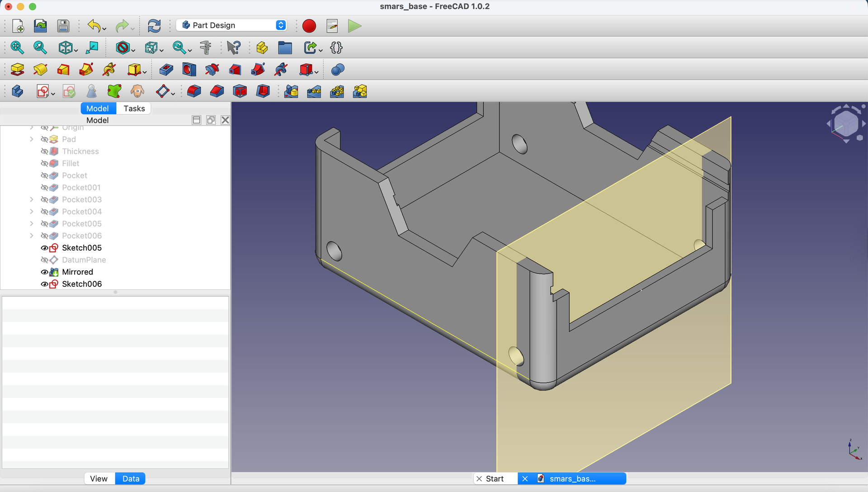868x492 pixels.
Task: Apply the Fillet tool
Action: 194,91
